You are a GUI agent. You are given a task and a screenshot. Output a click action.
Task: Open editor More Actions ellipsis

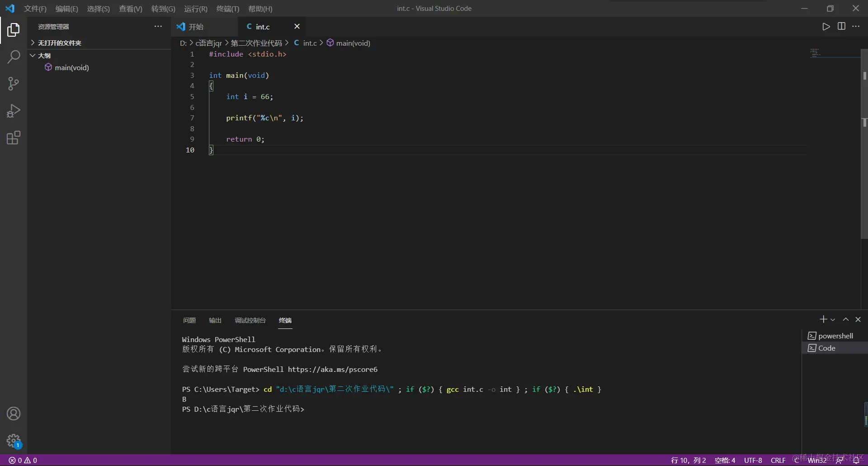click(x=856, y=26)
